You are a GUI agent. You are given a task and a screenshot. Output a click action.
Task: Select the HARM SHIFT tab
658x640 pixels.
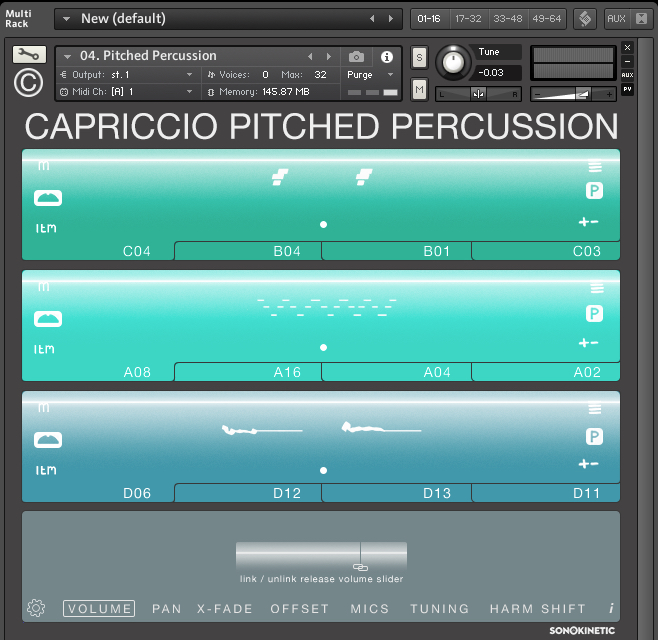tap(538, 609)
